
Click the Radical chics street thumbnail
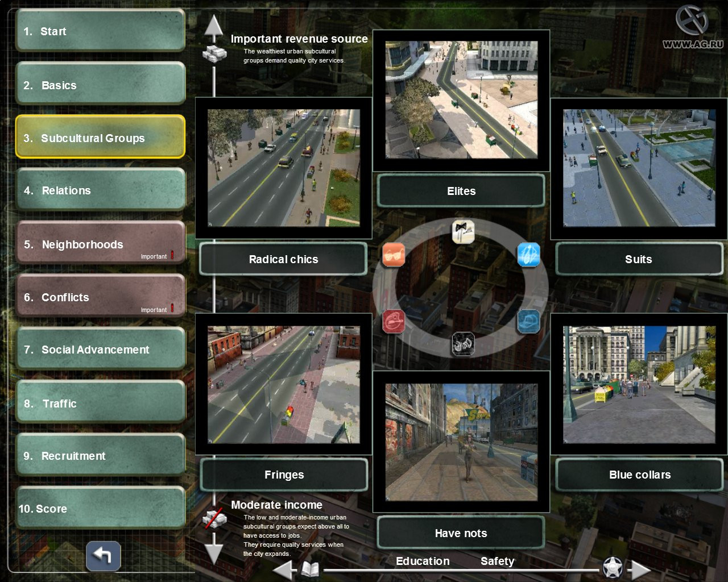(284, 168)
